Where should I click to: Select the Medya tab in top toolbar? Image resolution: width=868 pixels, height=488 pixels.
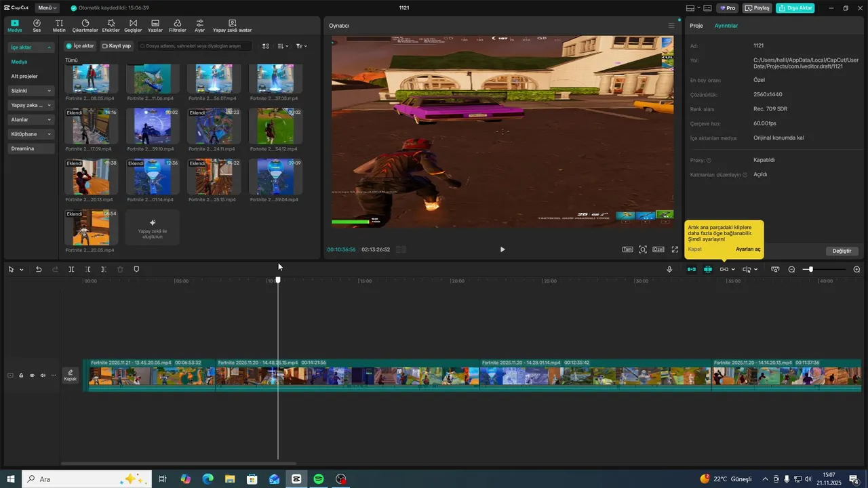(x=15, y=26)
